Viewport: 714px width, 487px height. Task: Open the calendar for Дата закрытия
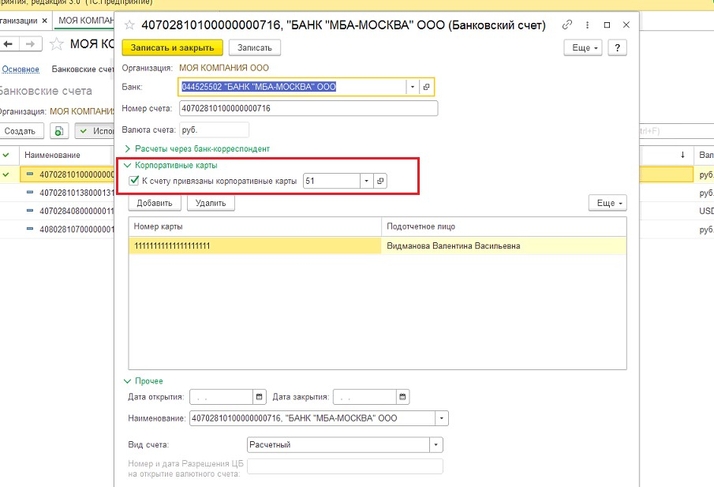click(402, 397)
